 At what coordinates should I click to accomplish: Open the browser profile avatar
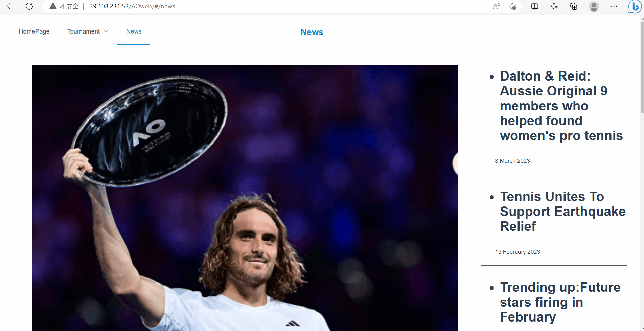coord(594,6)
